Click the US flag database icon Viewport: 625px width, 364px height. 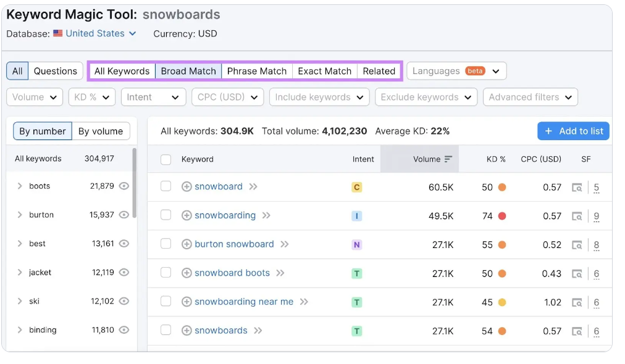pos(58,33)
